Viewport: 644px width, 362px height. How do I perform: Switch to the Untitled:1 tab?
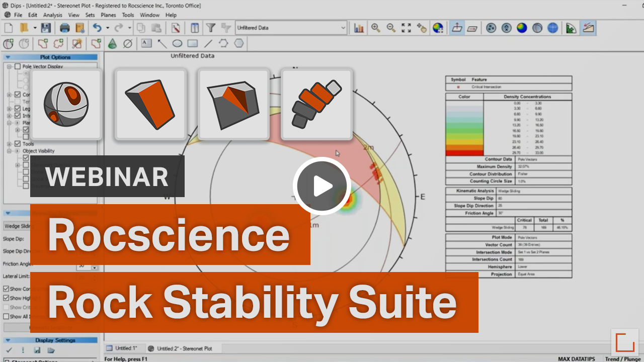click(122, 348)
